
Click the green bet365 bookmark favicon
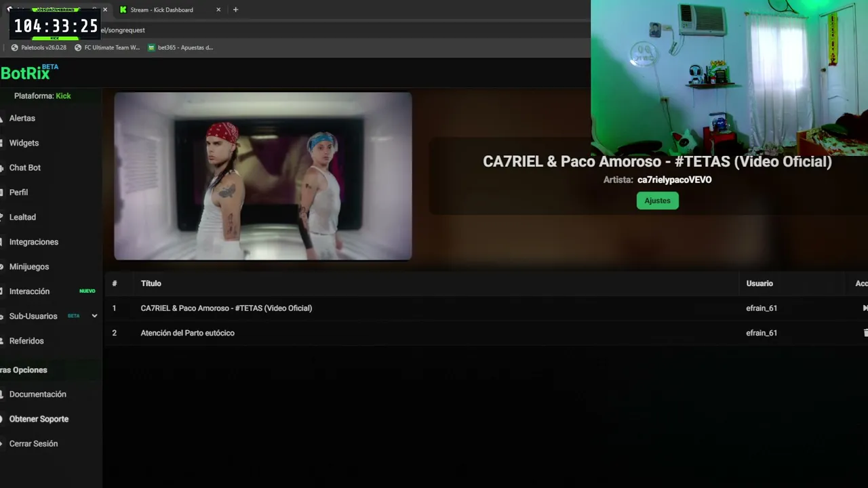pos(151,47)
